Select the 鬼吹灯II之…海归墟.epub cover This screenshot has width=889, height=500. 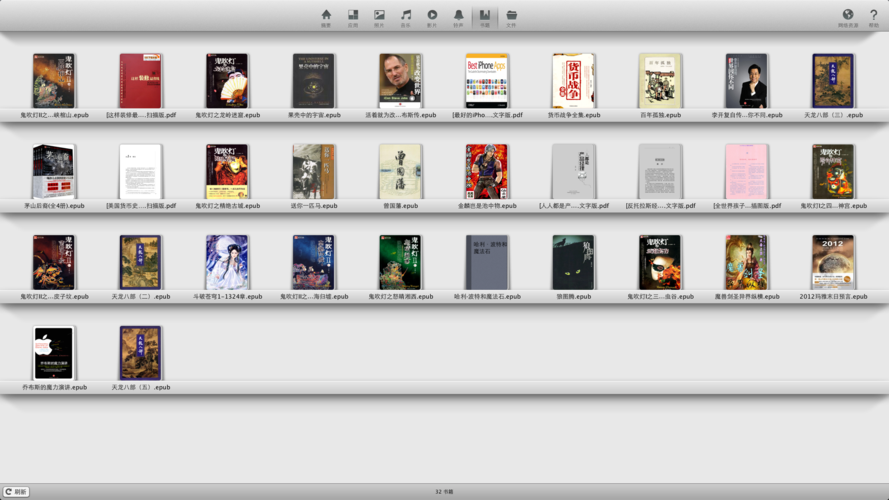[314, 262]
